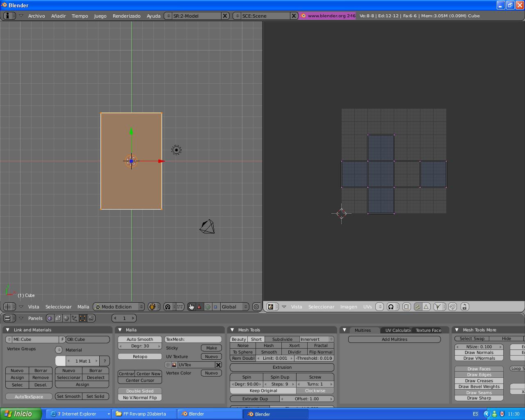
Task: Click the material color swatch beside 1 Mat 1
Action: (60, 361)
